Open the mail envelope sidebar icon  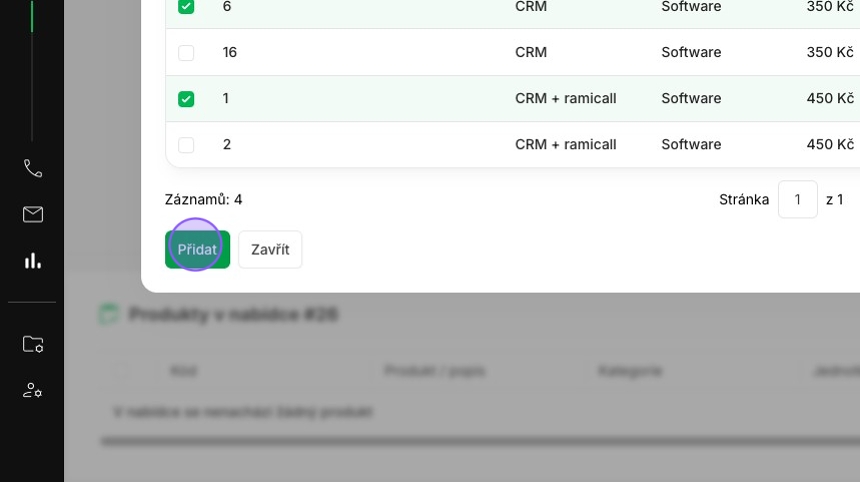tap(33, 214)
